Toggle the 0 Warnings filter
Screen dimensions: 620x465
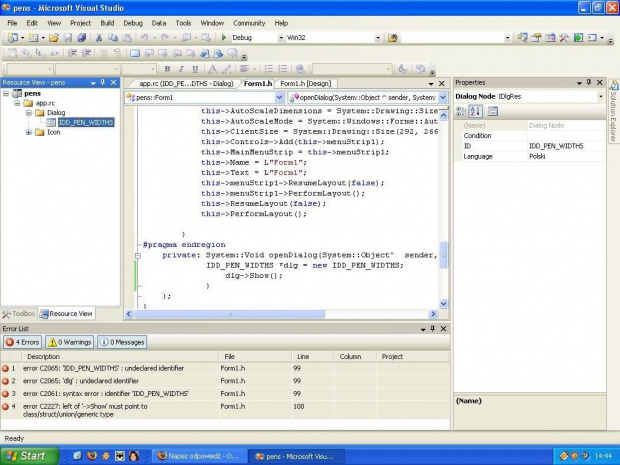click(x=71, y=342)
